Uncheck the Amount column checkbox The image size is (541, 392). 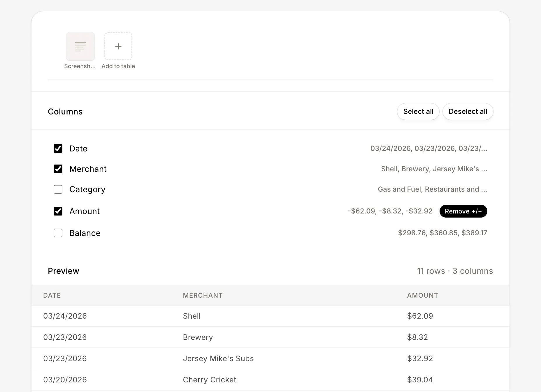pyautogui.click(x=58, y=211)
